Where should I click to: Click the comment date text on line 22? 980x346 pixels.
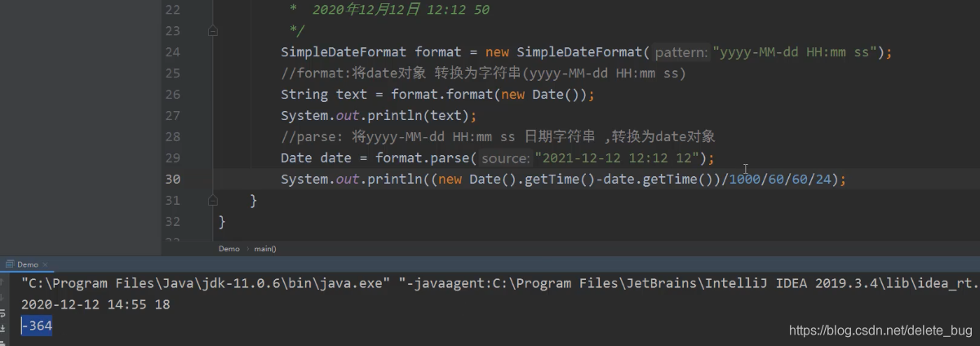click(400, 11)
